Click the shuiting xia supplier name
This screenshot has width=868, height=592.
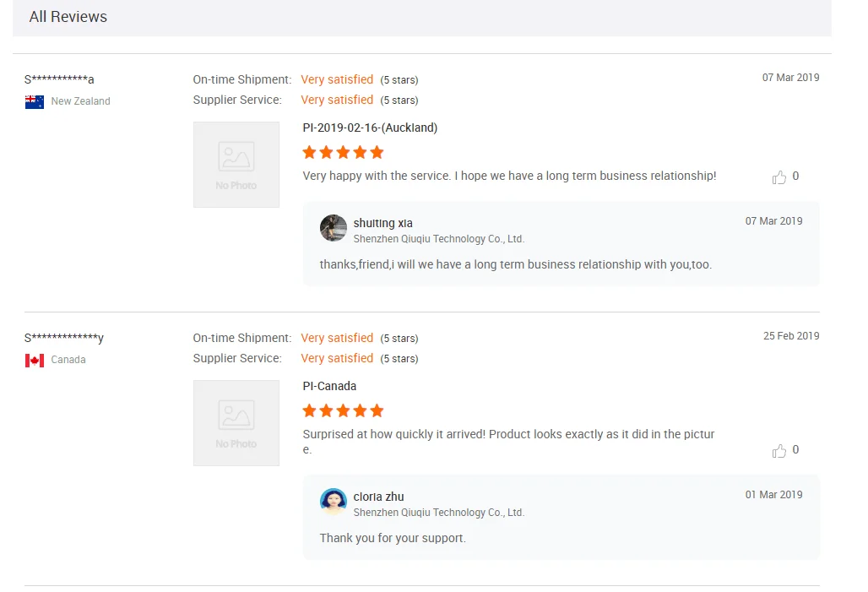pyautogui.click(x=382, y=224)
